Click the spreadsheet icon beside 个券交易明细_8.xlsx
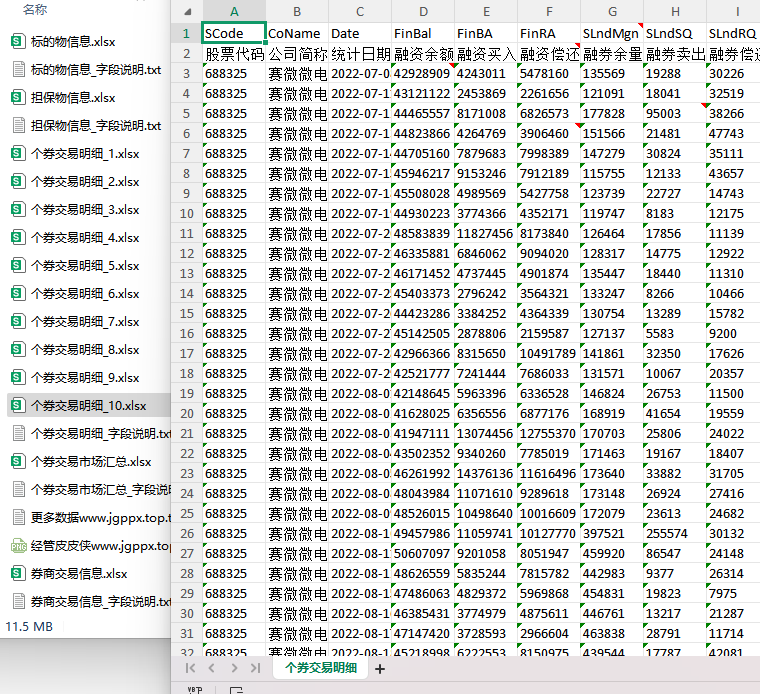The width and height of the screenshot is (760, 694). coord(18,349)
